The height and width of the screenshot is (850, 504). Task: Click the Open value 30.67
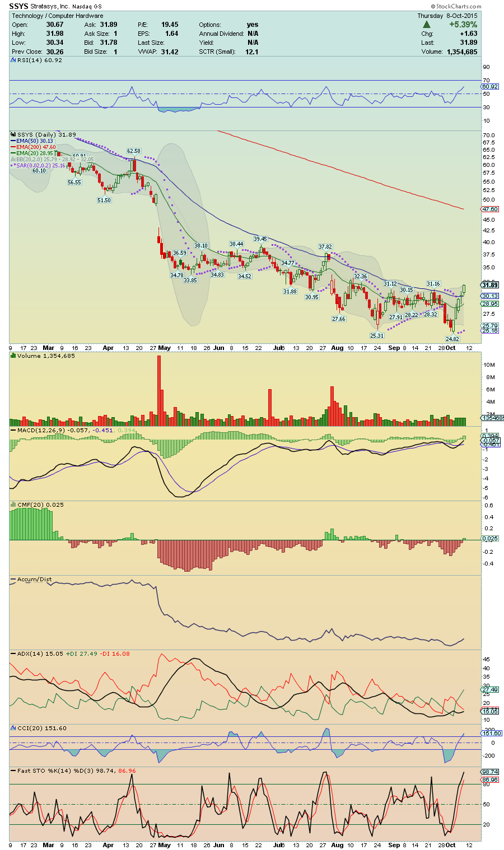pos(54,25)
